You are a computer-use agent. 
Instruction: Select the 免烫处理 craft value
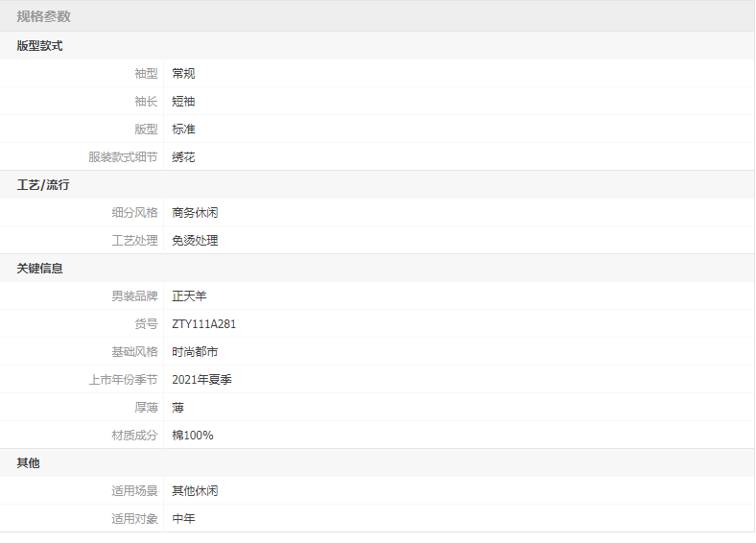click(195, 240)
